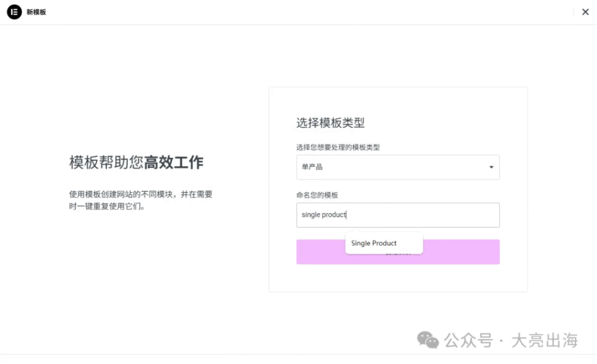This screenshot has width=597, height=364.
Task: Click the 选择模板类型 heading text
Action: pos(331,123)
